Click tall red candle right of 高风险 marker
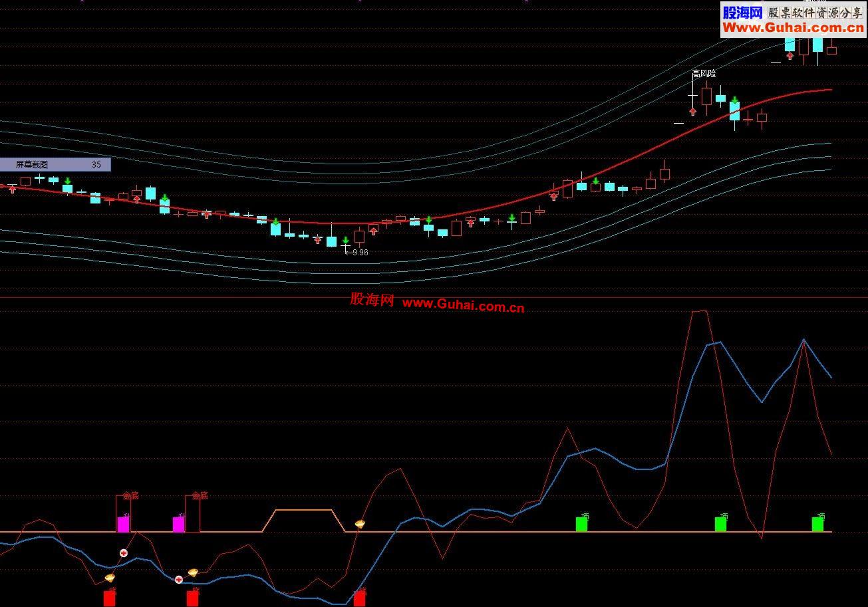The image size is (868, 607). 706,97
